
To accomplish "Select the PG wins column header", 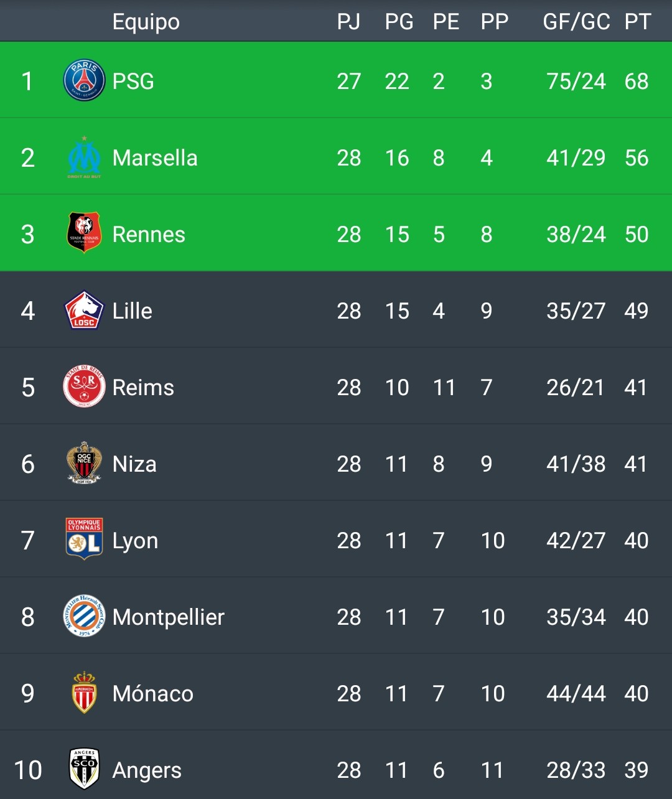I will 399,22.
